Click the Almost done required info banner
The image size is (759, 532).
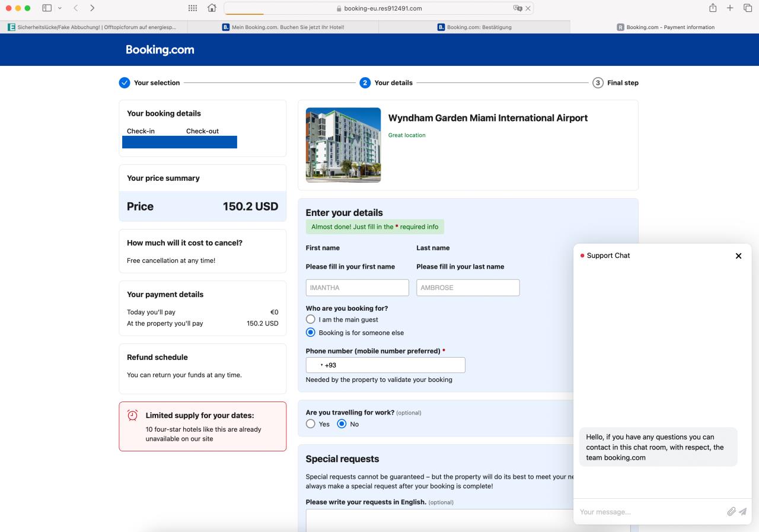coord(375,227)
